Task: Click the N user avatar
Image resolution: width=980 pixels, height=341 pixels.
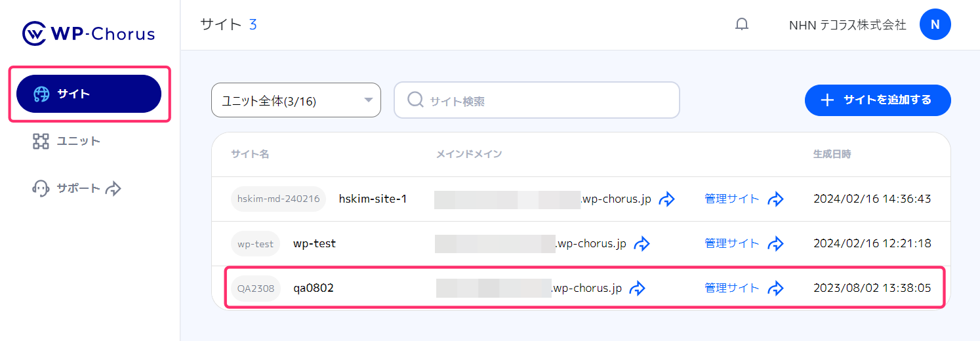Action: tap(935, 25)
